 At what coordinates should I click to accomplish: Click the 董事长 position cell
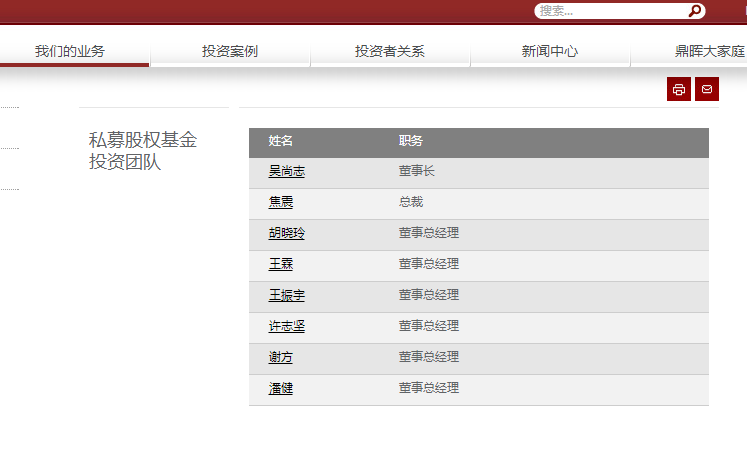pyautogui.click(x=417, y=171)
